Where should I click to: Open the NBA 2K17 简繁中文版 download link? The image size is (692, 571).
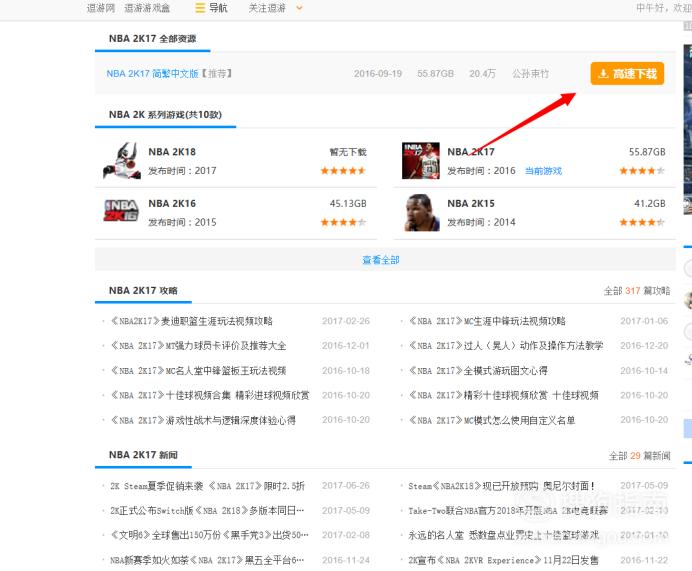click(152, 74)
